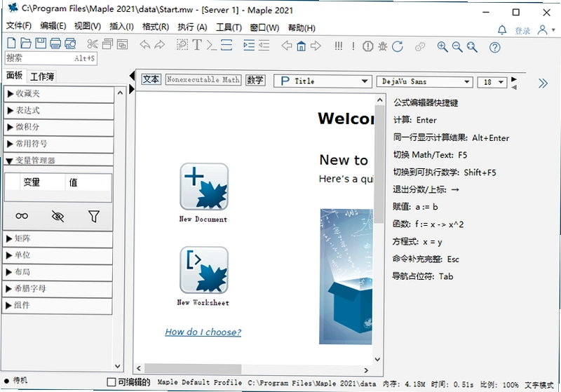The height and width of the screenshot is (392, 561).
Task: Switch to the 工作簿 tab
Action: pos(42,76)
